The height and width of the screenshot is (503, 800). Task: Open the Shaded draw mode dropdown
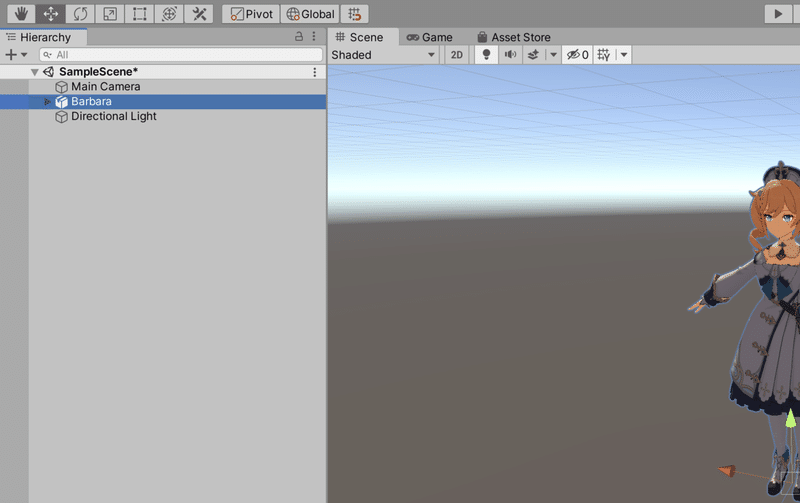pos(383,55)
